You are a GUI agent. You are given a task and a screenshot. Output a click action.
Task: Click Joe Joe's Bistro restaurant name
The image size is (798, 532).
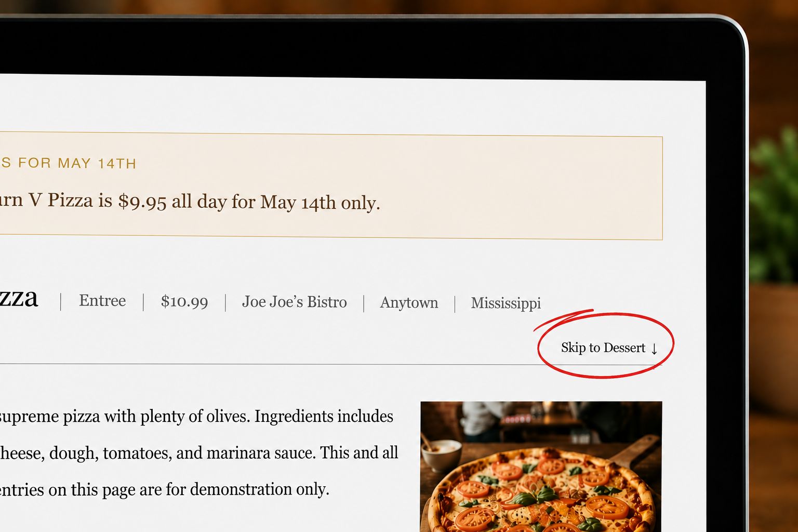point(294,302)
